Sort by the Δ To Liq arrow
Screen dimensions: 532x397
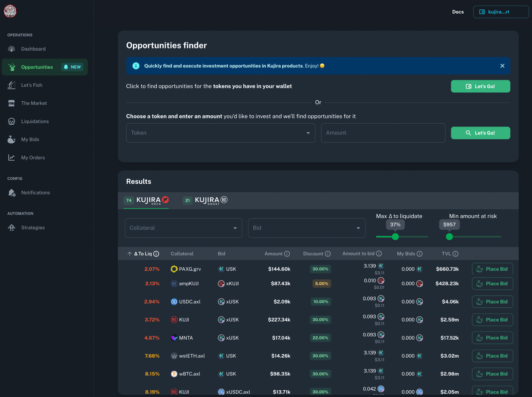[x=130, y=254]
